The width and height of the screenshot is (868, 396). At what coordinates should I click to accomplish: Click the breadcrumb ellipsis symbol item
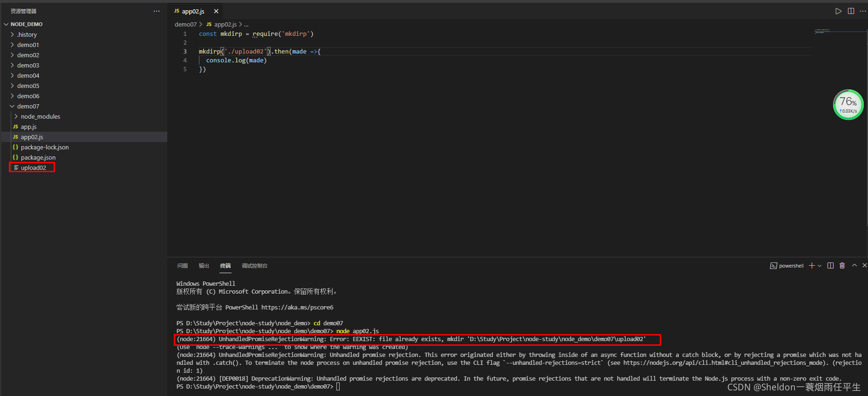[x=246, y=24]
